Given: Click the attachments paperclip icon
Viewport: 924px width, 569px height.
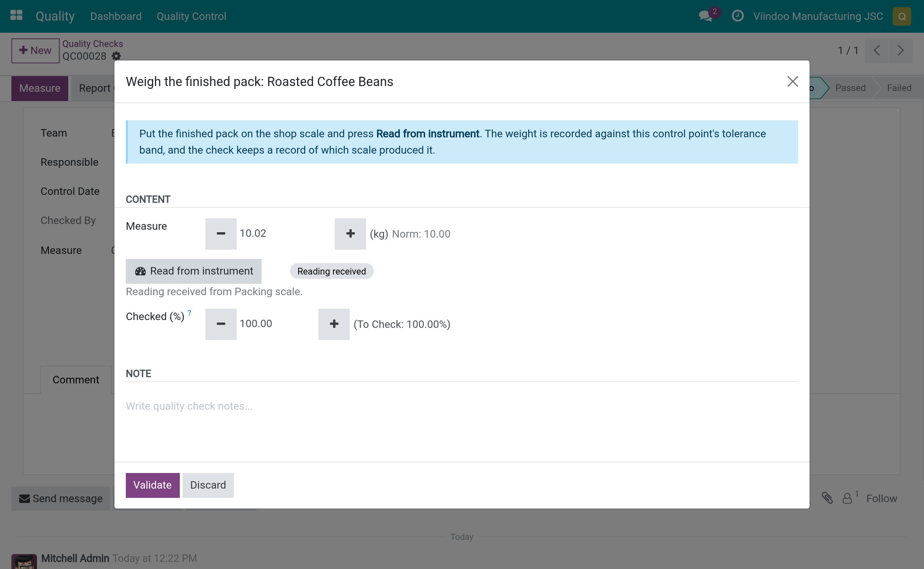Looking at the screenshot, I should point(827,498).
